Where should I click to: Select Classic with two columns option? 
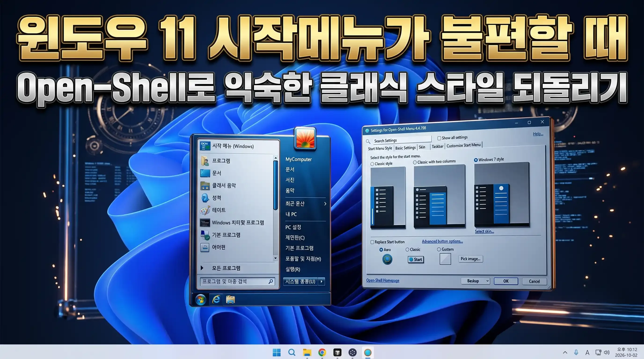point(415,162)
